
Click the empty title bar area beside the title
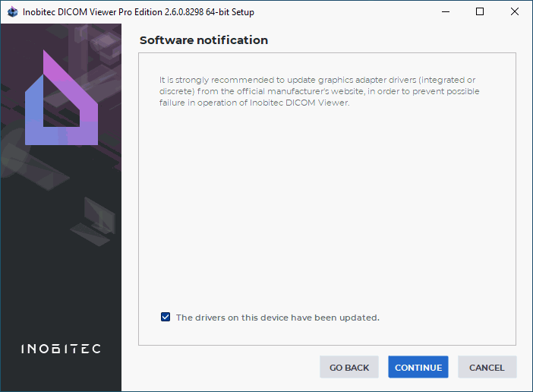pyautogui.click(x=342, y=12)
